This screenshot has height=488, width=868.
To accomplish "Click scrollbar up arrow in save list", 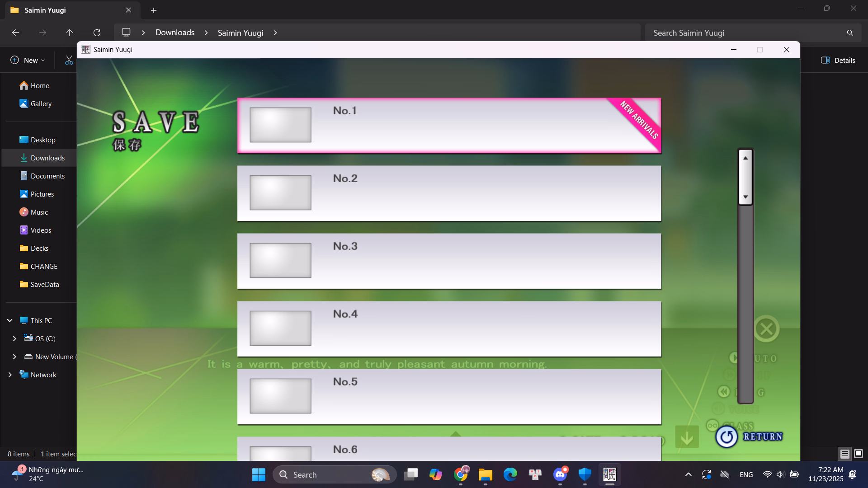I will click(745, 158).
